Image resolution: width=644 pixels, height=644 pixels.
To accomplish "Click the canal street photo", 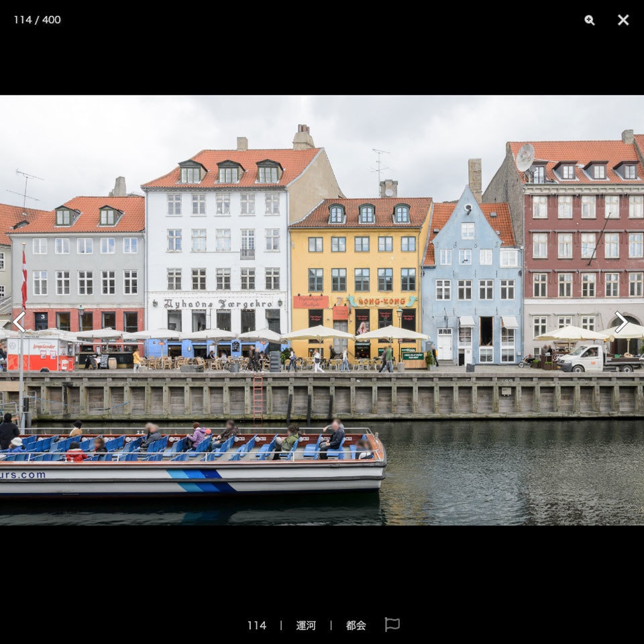I will [x=322, y=310].
